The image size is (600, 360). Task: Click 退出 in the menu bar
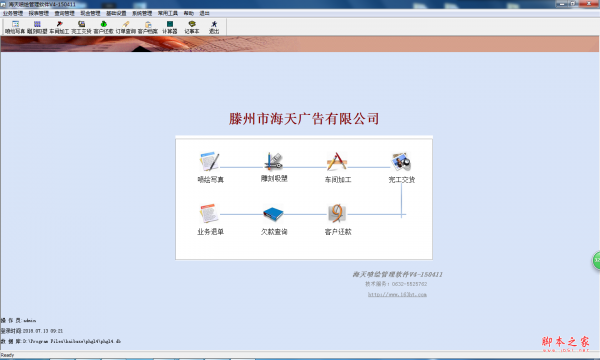[204, 13]
